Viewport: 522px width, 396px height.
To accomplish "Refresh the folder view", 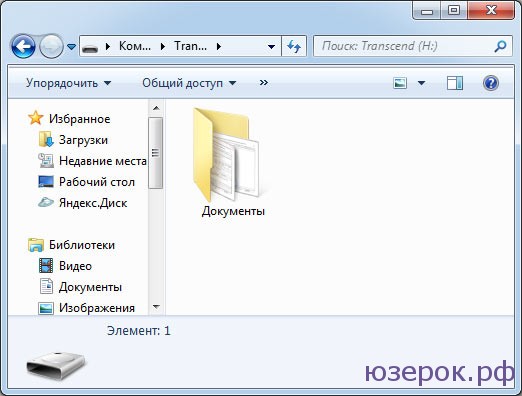I will (x=294, y=46).
